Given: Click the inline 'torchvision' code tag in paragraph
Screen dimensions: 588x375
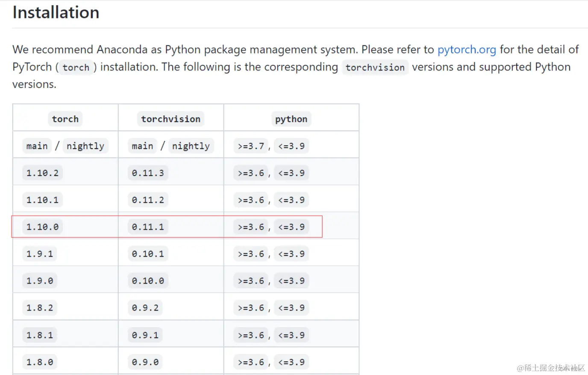Looking at the screenshot, I should pos(375,67).
